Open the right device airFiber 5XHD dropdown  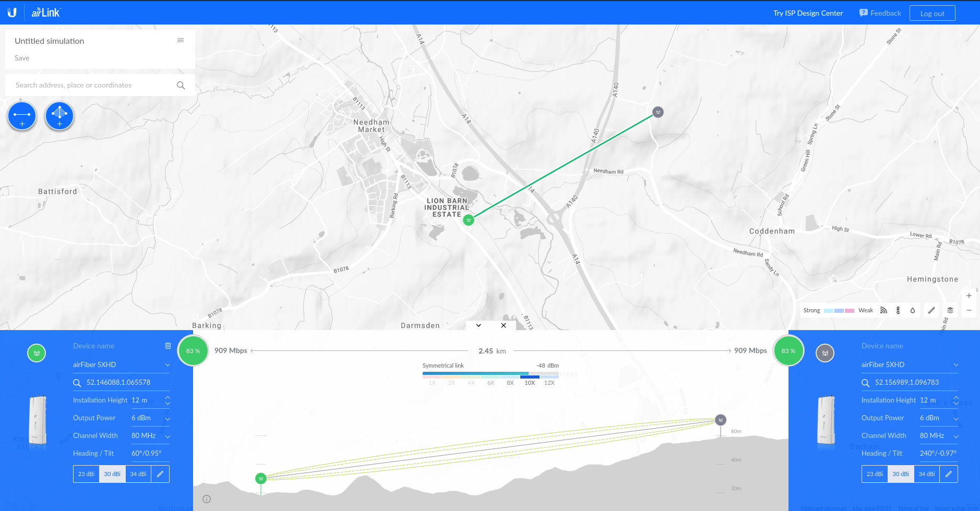click(910, 364)
